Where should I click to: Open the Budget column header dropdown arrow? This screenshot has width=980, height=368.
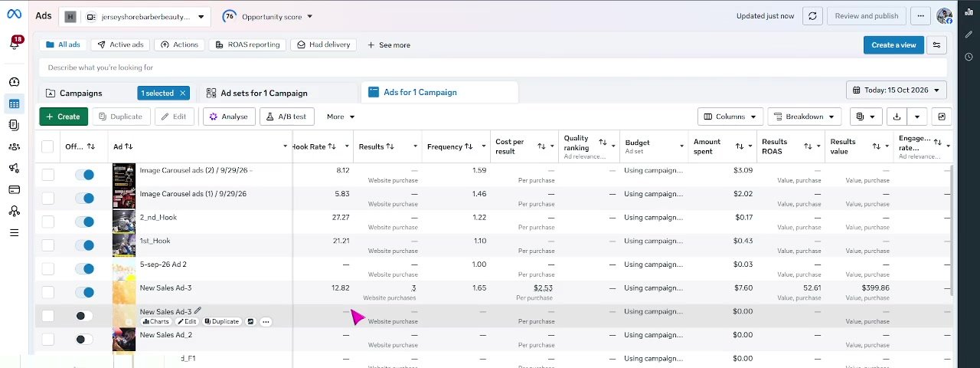(x=681, y=146)
